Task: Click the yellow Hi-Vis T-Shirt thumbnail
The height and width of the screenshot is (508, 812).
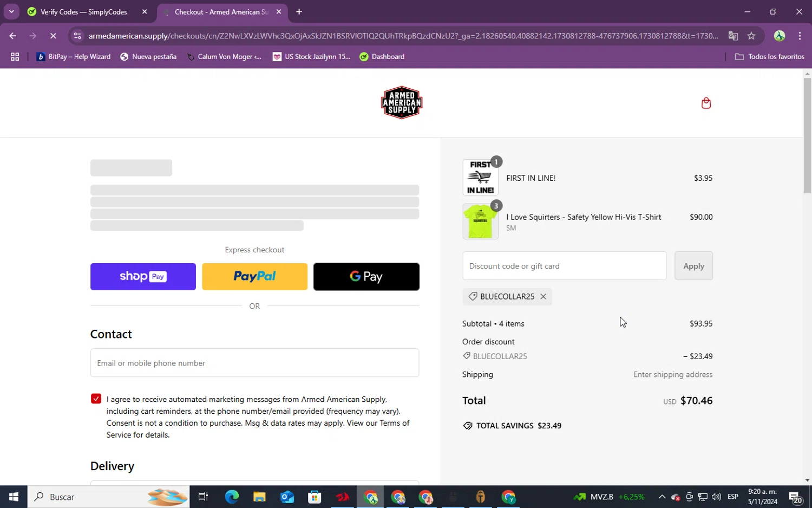Action: [x=480, y=222]
